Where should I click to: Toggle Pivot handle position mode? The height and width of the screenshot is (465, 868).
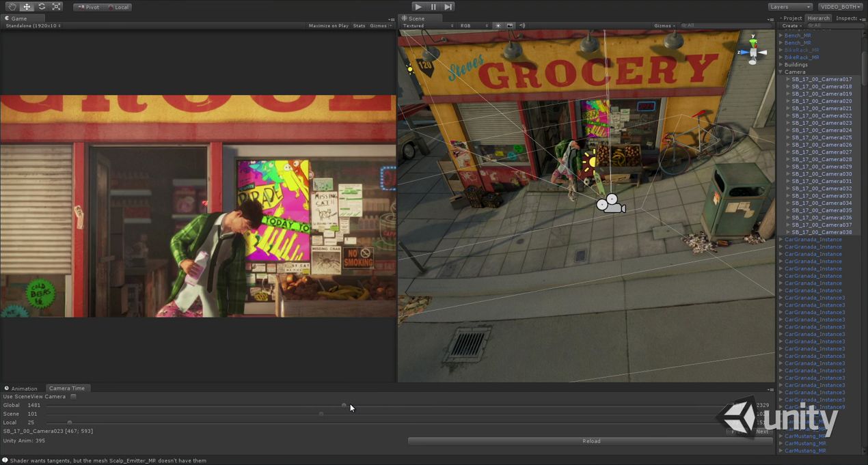pyautogui.click(x=88, y=7)
